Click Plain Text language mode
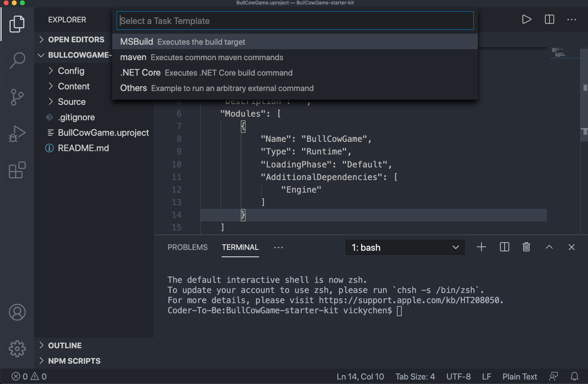588x384 pixels. [519, 377]
